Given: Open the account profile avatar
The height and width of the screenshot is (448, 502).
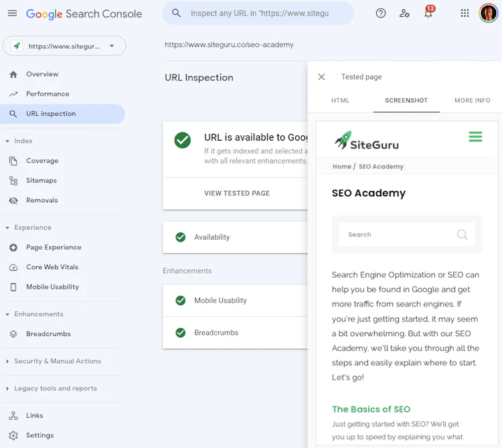Looking at the screenshot, I should click(488, 13).
